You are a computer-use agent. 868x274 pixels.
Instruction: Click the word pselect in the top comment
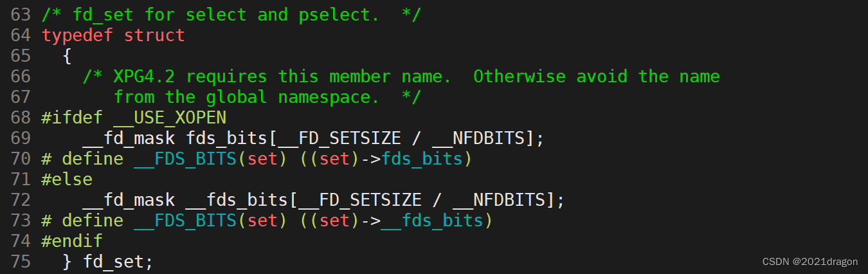339,15
